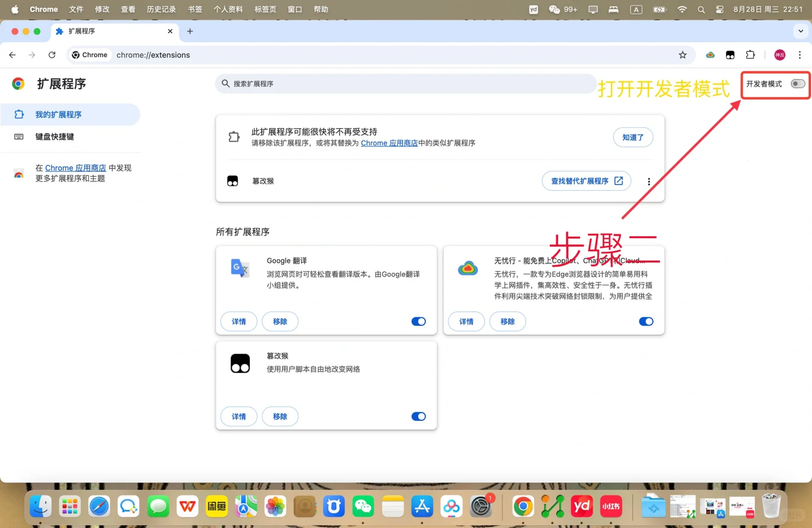
Task: Dismiss the warning with 知道了 button
Action: click(x=633, y=137)
